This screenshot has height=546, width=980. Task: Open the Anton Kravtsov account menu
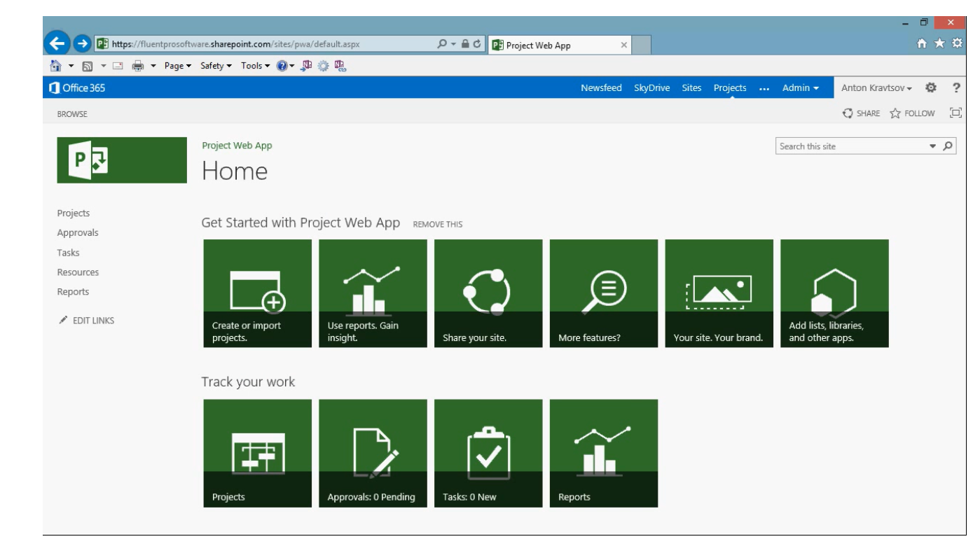[876, 87]
